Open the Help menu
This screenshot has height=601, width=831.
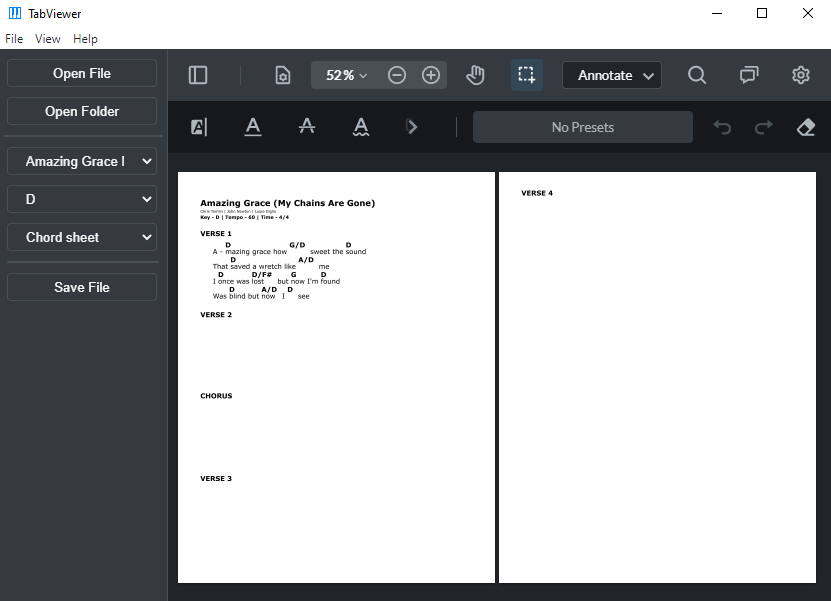pos(85,39)
